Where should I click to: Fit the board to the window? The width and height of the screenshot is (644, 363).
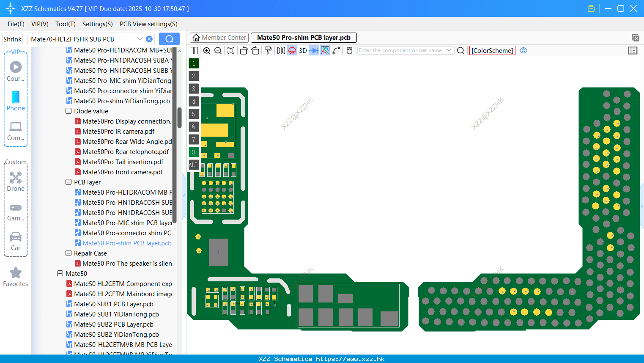point(231,50)
